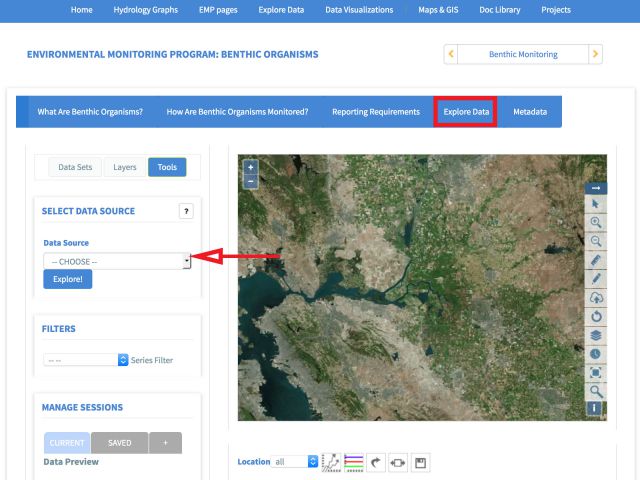The width and height of the screenshot is (640, 480).
Task: Collapse map toolbar with the arrow icon
Action: pyautogui.click(x=596, y=188)
